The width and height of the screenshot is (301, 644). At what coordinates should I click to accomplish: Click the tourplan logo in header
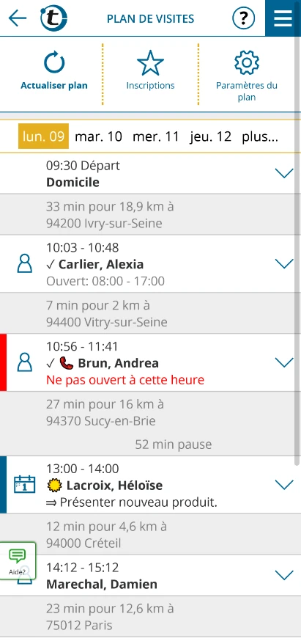(53, 18)
